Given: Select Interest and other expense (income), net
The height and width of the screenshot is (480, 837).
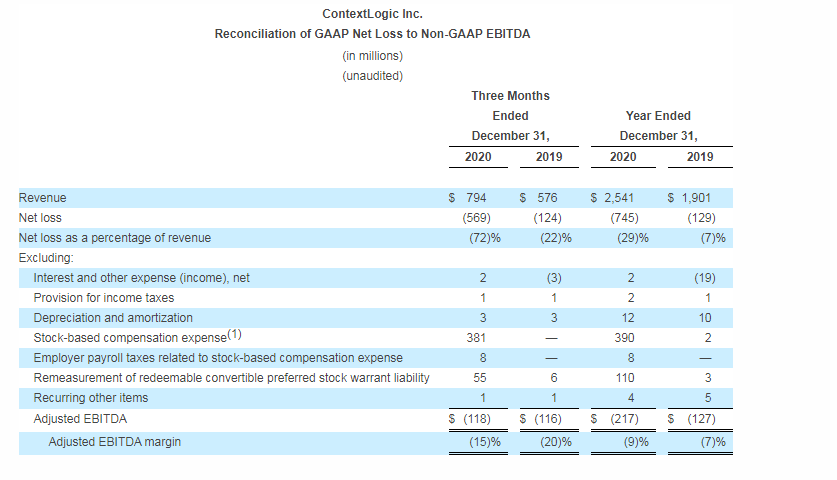Looking at the screenshot, I should [141, 278].
